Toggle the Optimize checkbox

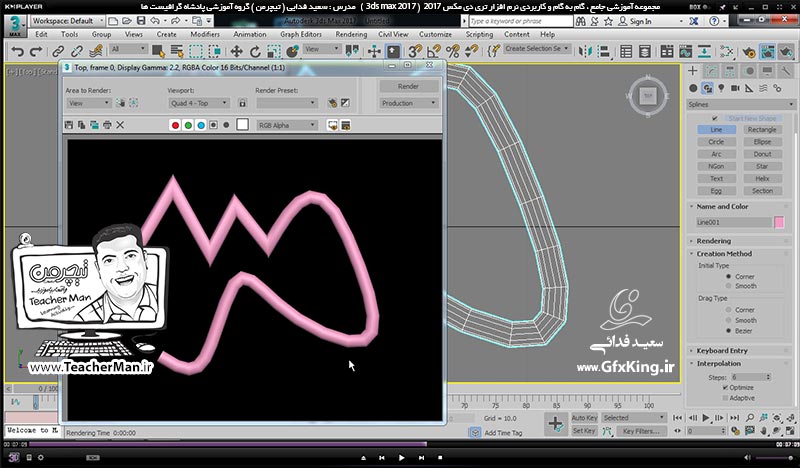coord(726,387)
